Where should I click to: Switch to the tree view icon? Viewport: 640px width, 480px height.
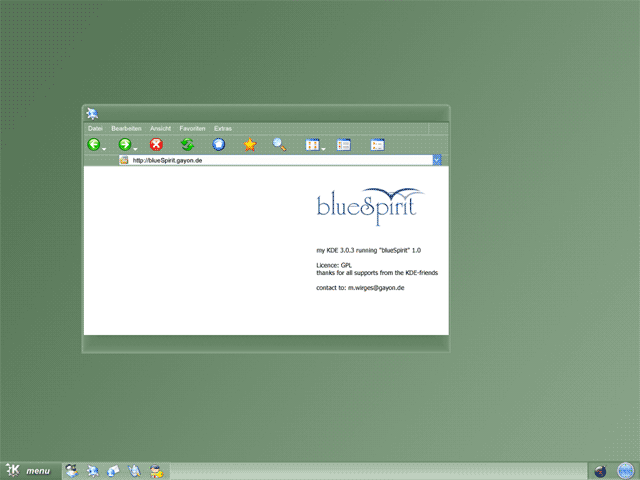pos(378,144)
